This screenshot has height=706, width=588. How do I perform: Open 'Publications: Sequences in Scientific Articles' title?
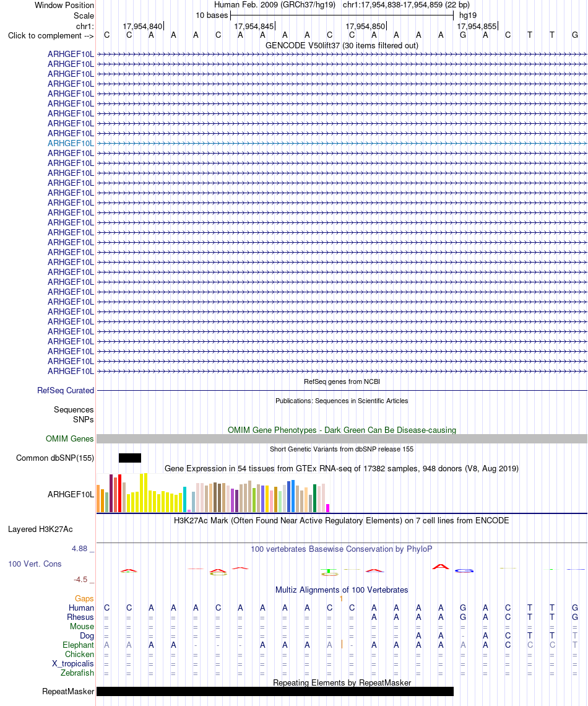click(x=342, y=401)
